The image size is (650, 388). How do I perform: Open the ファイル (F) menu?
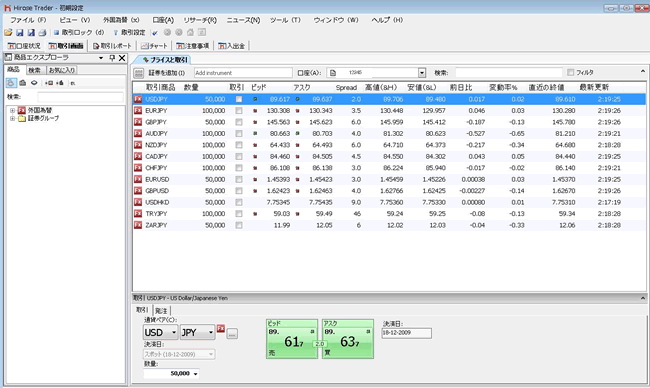(28, 20)
